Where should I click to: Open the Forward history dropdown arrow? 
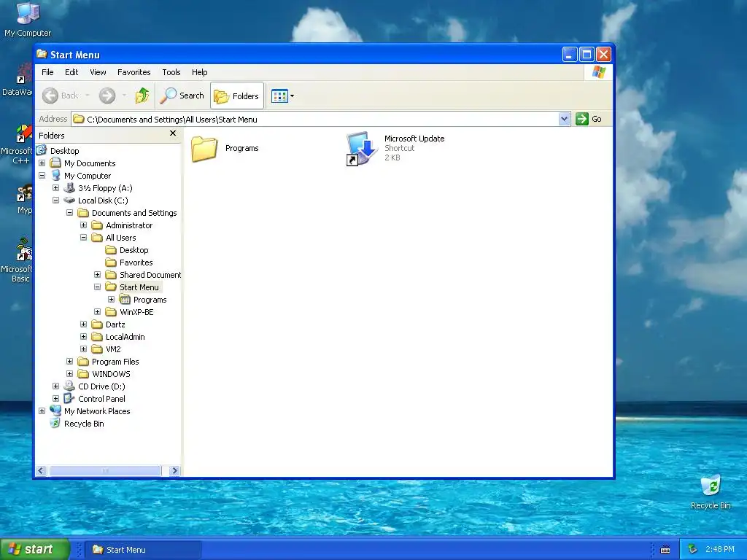click(x=124, y=96)
